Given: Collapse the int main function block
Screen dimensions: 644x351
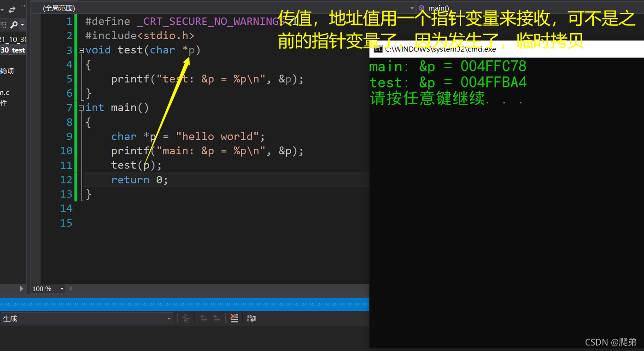Looking at the screenshot, I should tap(81, 108).
